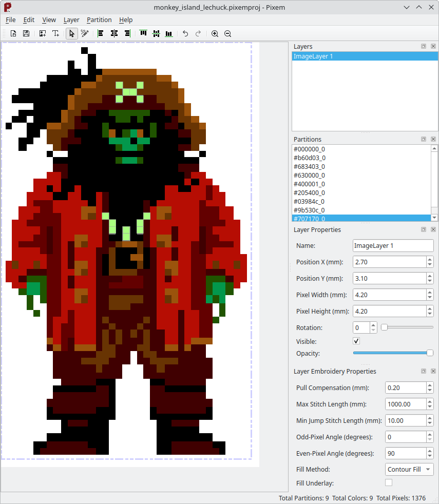Increase Rotation with the spinner up arrow
Image resolution: width=439 pixels, height=504 pixels.
click(x=373, y=325)
